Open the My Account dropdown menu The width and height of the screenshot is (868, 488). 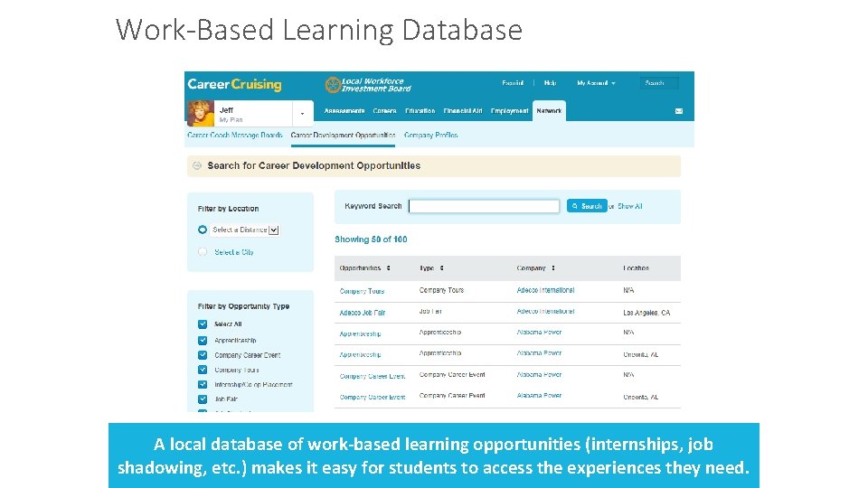596,83
